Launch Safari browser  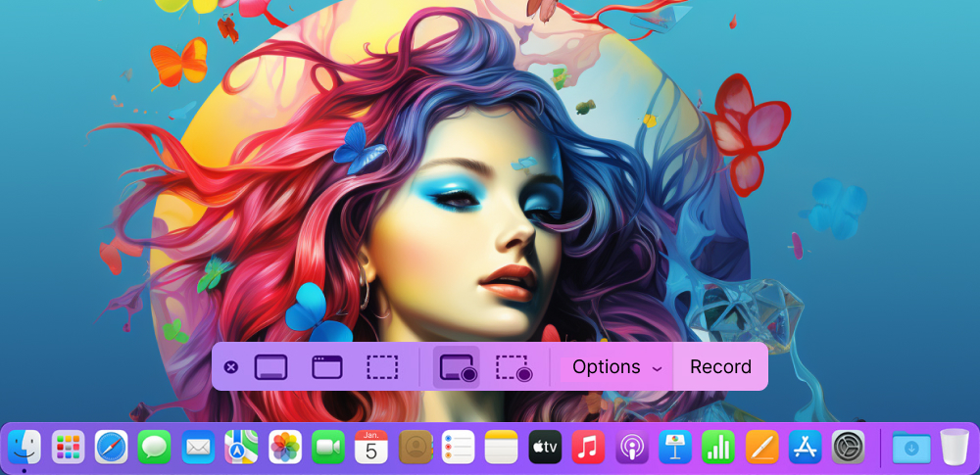112,447
